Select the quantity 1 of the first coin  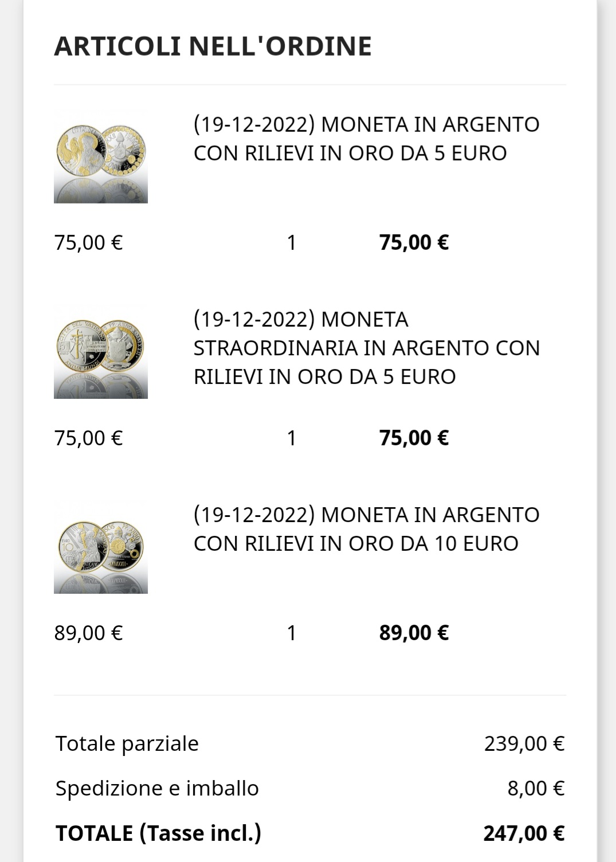292,242
